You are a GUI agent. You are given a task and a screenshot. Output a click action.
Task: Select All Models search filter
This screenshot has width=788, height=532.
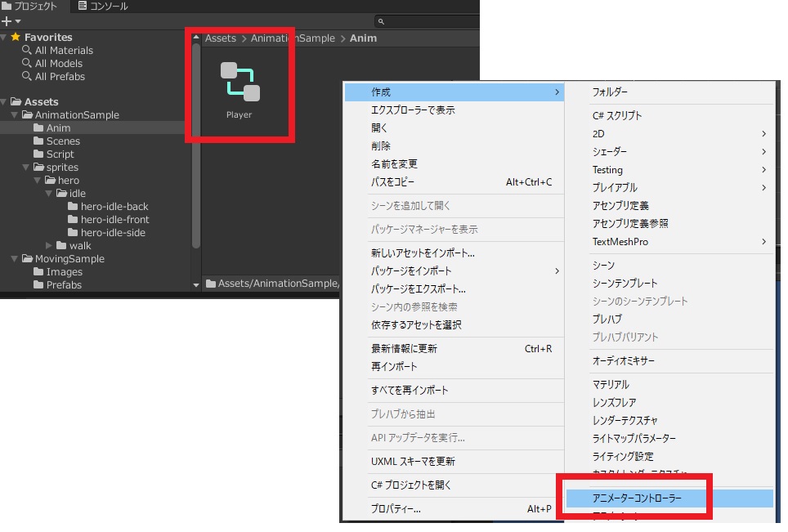[58, 64]
